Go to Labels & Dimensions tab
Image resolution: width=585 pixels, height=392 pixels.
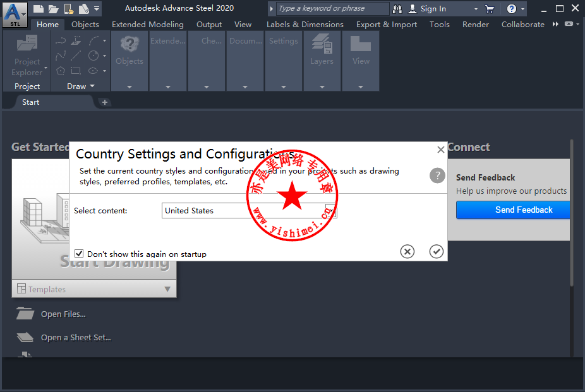click(x=305, y=24)
